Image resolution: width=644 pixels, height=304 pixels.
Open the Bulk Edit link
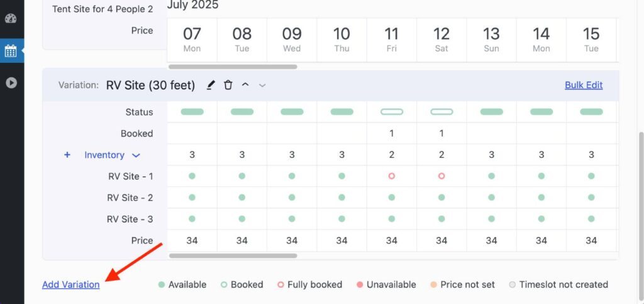point(584,85)
